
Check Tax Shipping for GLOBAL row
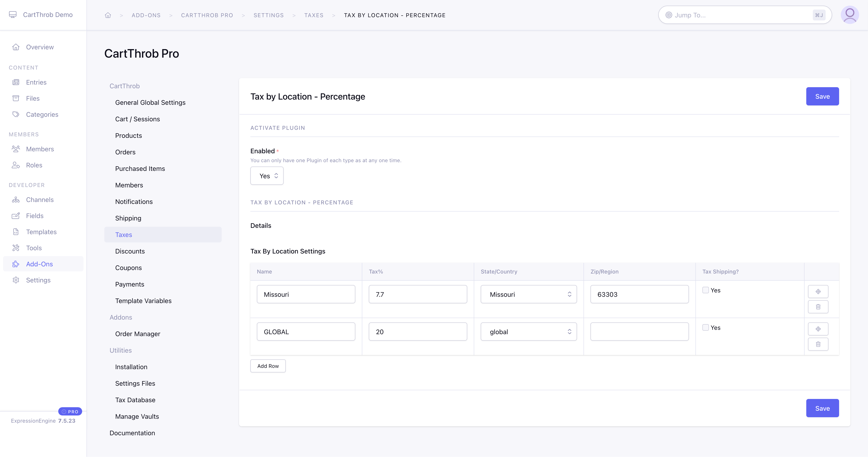(705, 328)
